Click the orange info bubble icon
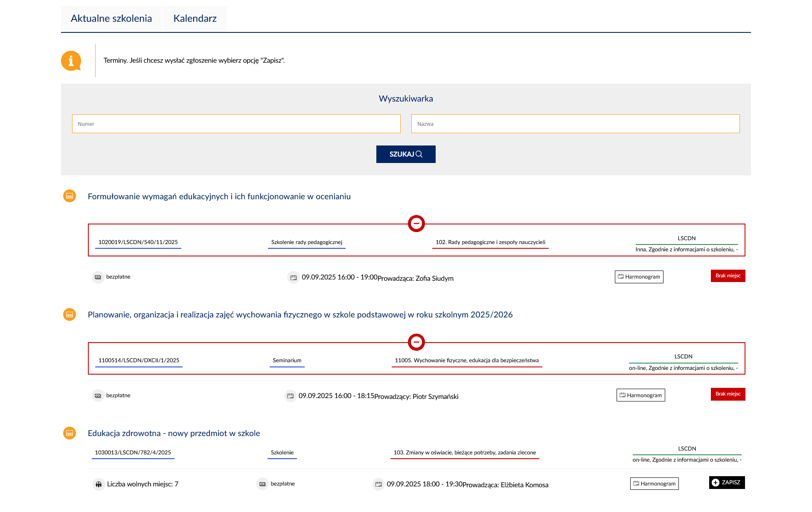Image resolution: width=812 pixels, height=512 pixels. (x=71, y=61)
